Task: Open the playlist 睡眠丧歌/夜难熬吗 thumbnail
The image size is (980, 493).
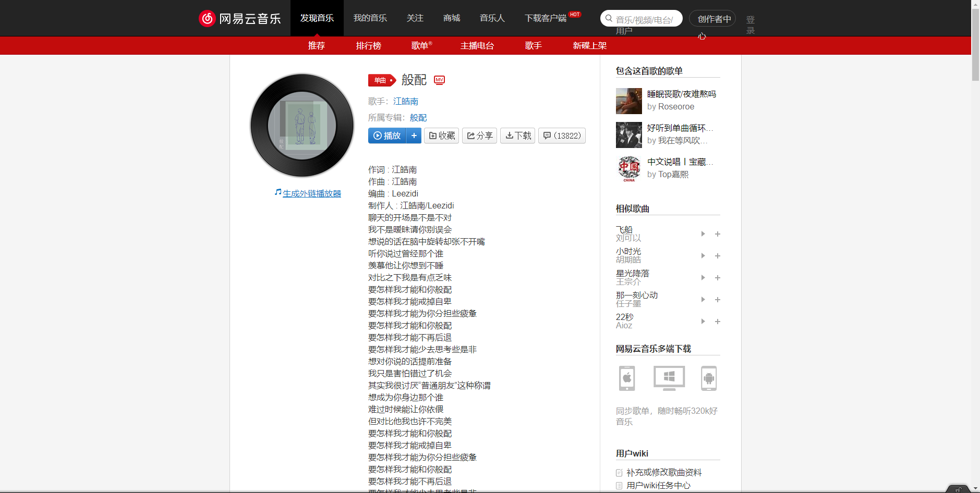Action: pyautogui.click(x=628, y=101)
